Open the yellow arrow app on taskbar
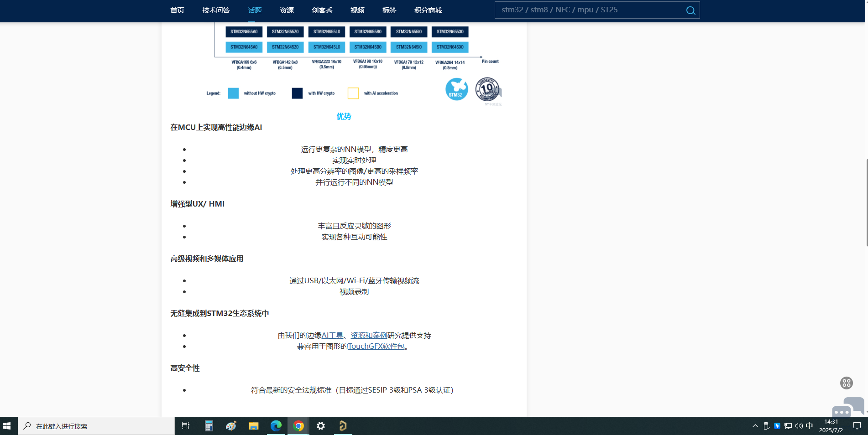This screenshot has width=868, height=435. click(x=343, y=426)
